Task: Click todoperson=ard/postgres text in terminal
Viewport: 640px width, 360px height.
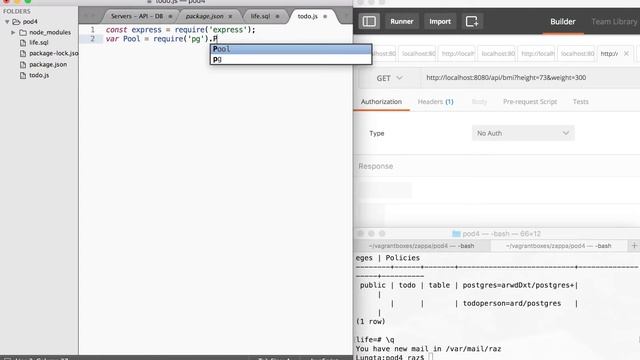Action: click(512, 303)
